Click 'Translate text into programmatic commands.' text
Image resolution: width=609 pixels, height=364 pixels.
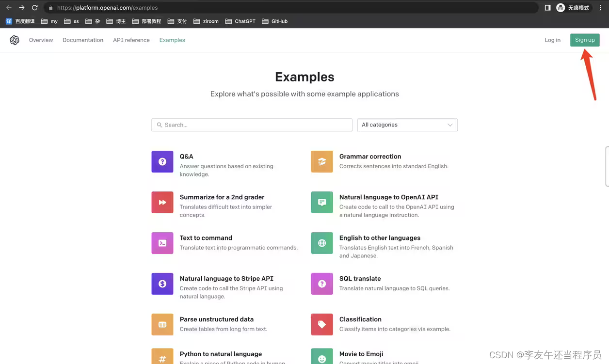pyautogui.click(x=239, y=248)
